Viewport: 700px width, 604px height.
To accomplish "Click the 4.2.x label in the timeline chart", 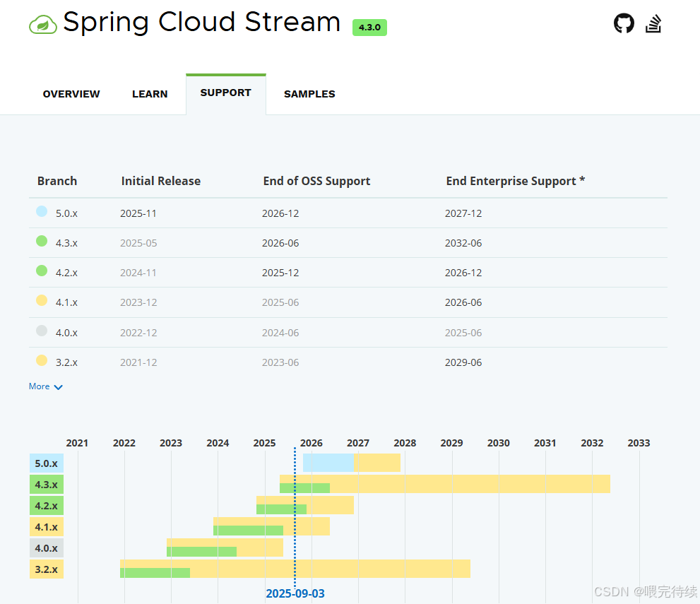I will pyautogui.click(x=47, y=506).
